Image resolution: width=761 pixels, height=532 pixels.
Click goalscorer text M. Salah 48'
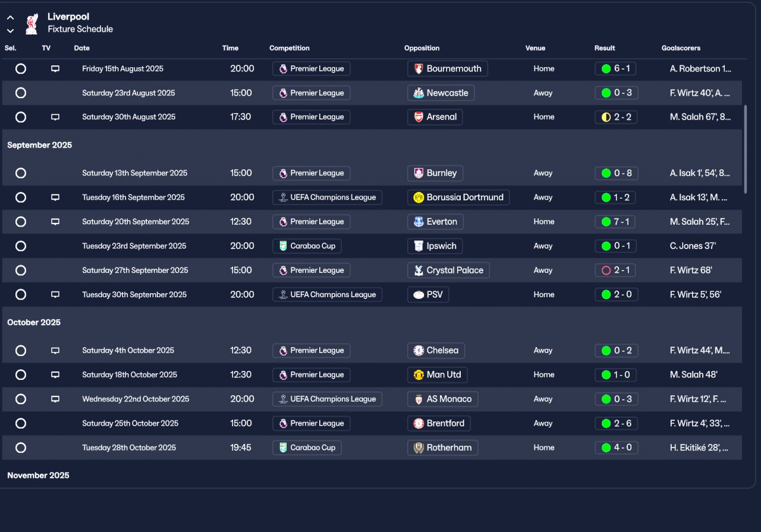(694, 375)
